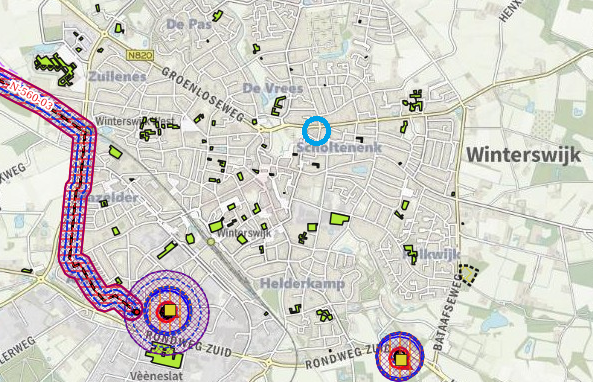Click the pipeline endpoint dot near Rondweg Zuid
Screen dimensions: 593x382
137,312
